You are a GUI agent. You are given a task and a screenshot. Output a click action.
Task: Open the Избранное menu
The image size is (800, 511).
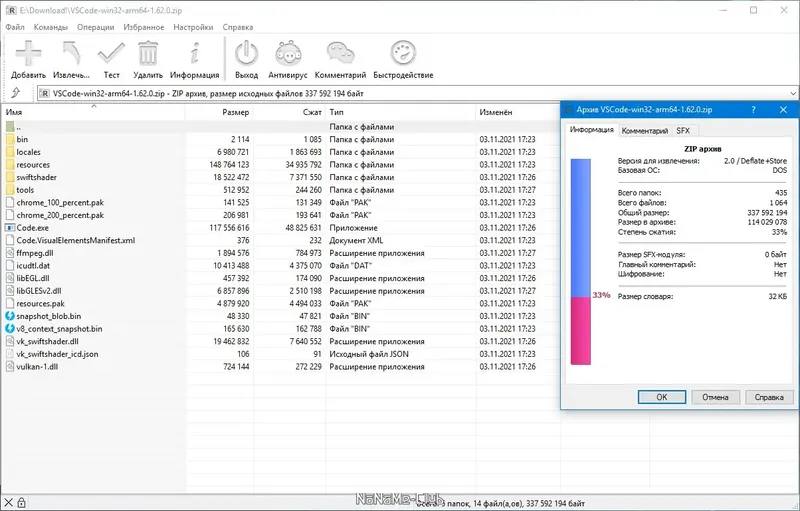pos(143,27)
